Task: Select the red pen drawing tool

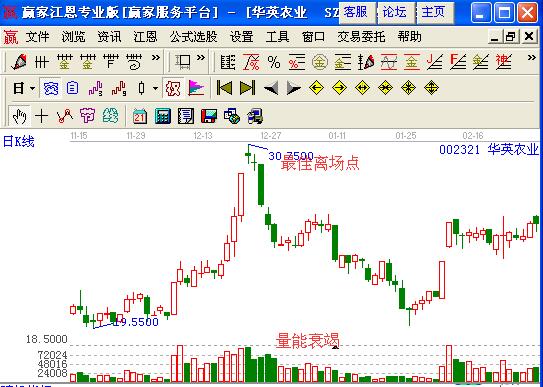Action: pyautogui.click(x=19, y=62)
